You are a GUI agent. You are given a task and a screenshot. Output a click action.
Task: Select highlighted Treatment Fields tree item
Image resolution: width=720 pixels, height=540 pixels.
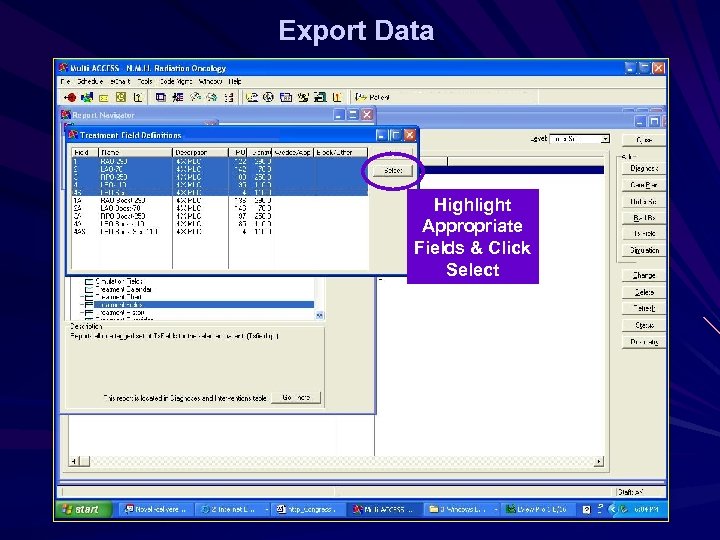point(204,305)
